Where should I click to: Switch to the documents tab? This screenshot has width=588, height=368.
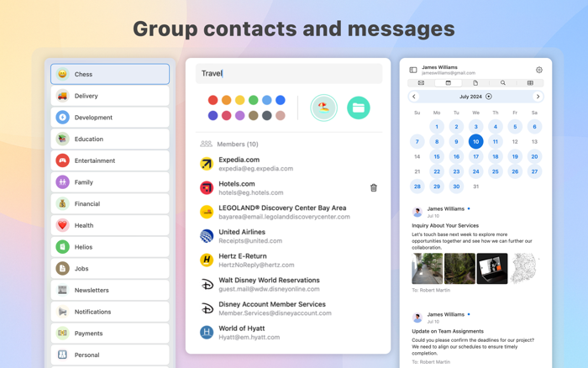tap(475, 83)
